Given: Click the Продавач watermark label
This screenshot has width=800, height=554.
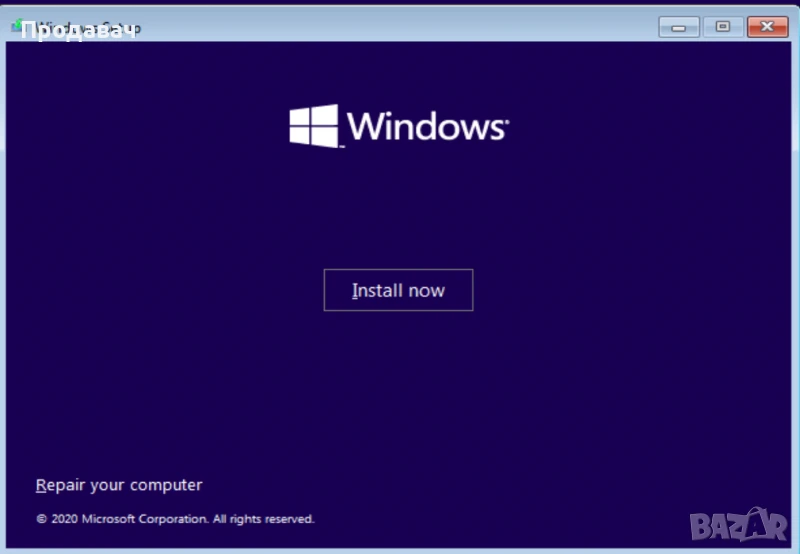Looking at the screenshot, I should (78, 30).
